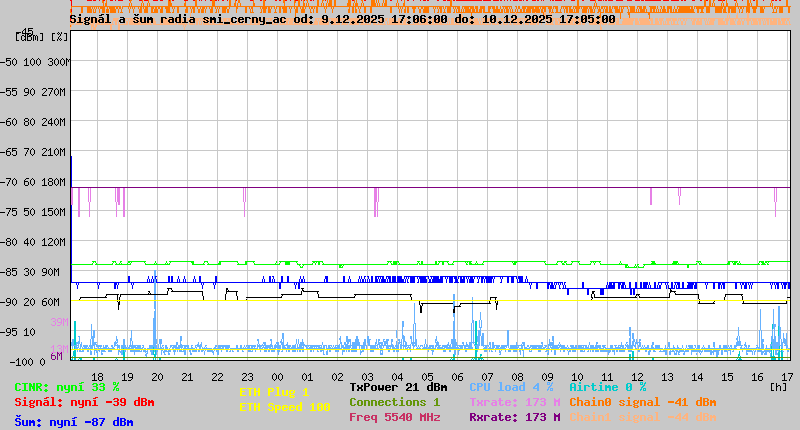Click the TxPower 21 dBm legend label
Screen dimensions: 800x430
click(x=398, y=387)
